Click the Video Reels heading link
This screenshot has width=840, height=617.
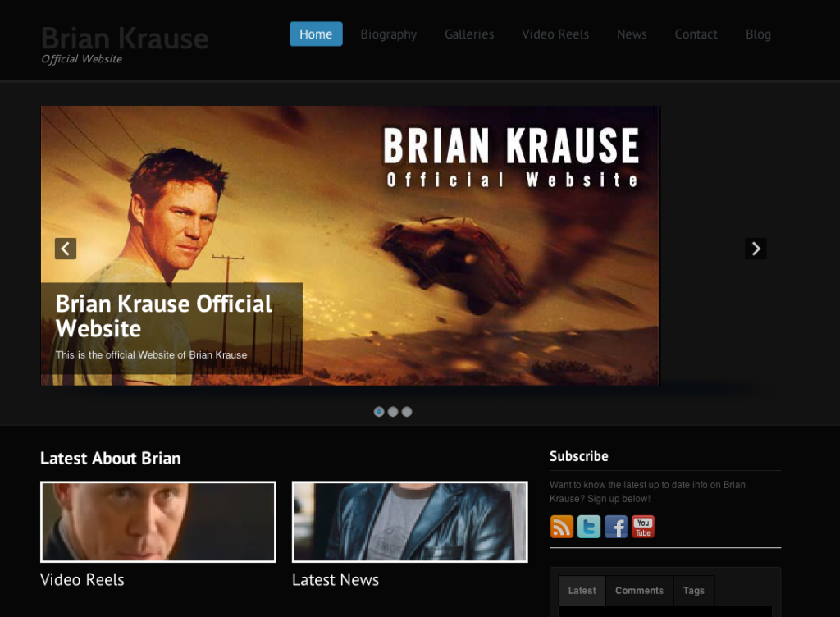(x=82, y=579)
